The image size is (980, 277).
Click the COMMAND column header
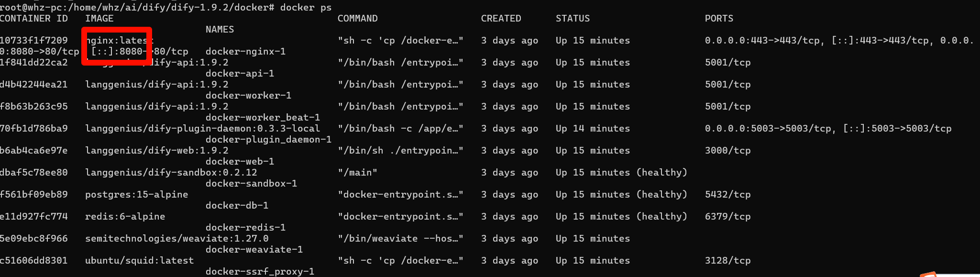tap(357, 19)
